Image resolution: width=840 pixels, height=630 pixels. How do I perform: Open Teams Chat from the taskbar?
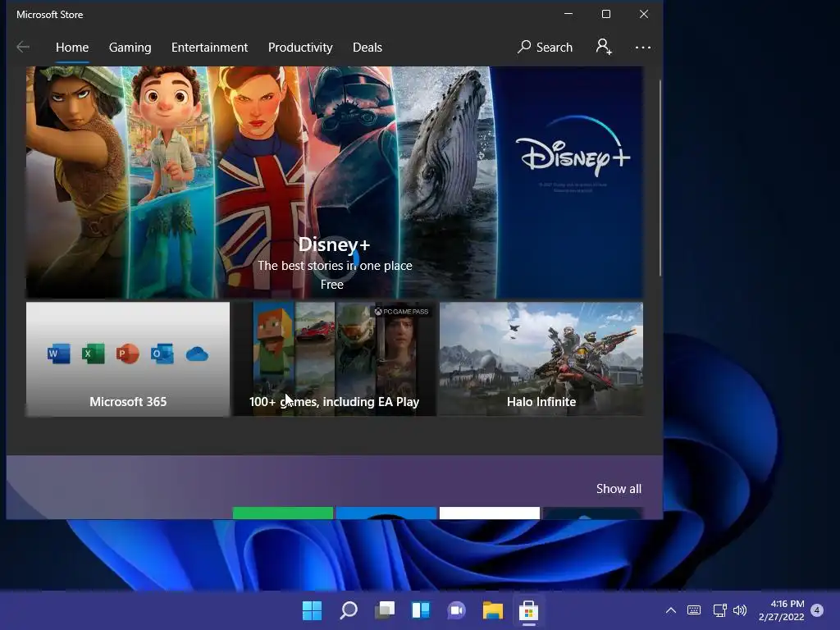tap(456, 610)
